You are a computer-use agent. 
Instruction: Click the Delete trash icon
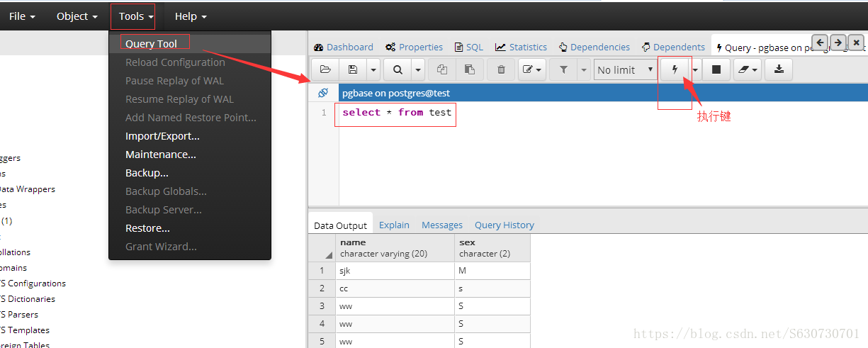coord(501,69)
